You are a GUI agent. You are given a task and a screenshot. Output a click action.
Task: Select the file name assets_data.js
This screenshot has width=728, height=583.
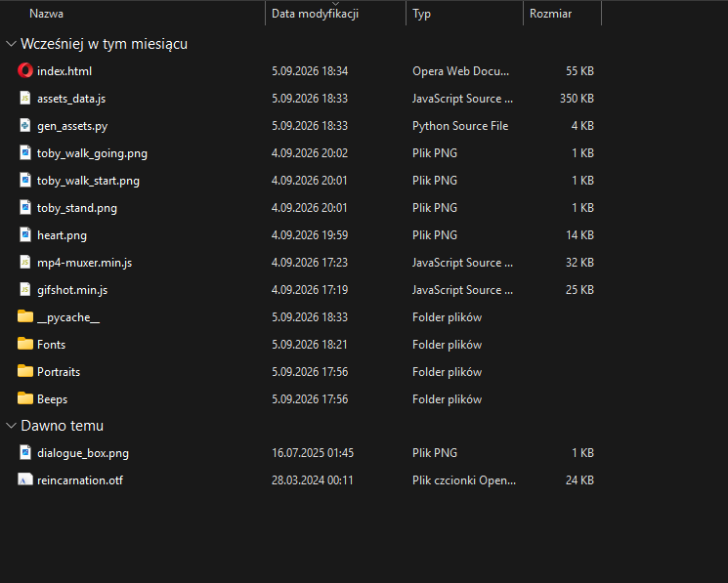[71, 99]
